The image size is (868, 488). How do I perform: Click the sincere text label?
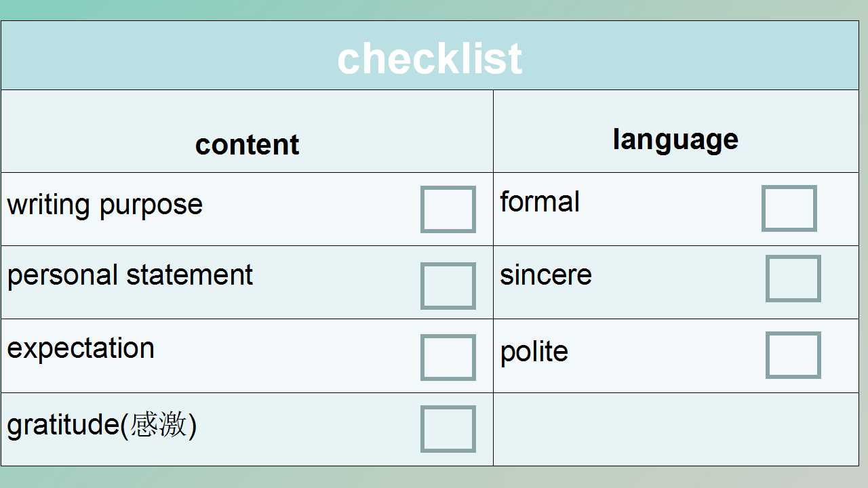(x=546, y=275)
